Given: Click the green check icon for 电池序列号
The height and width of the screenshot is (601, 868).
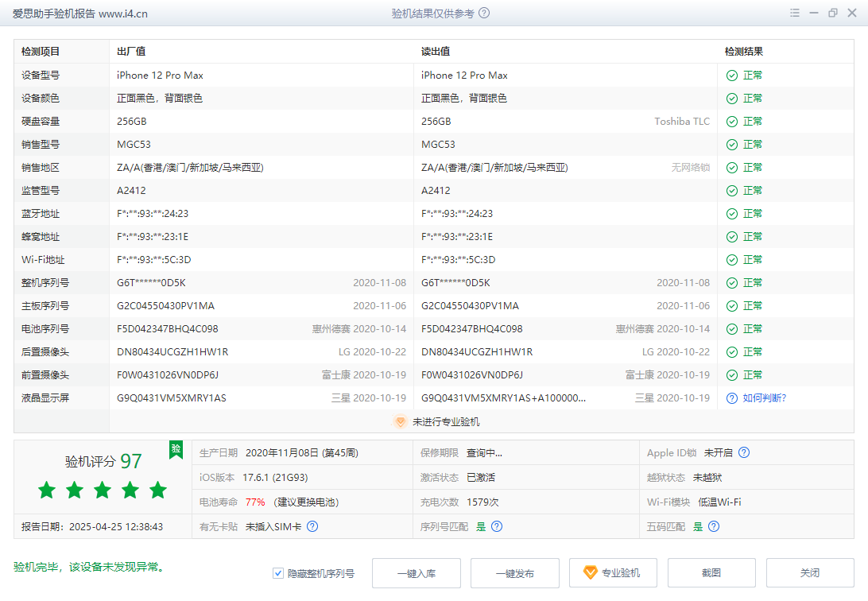Looking at the screenshot, I should [732, 329].
